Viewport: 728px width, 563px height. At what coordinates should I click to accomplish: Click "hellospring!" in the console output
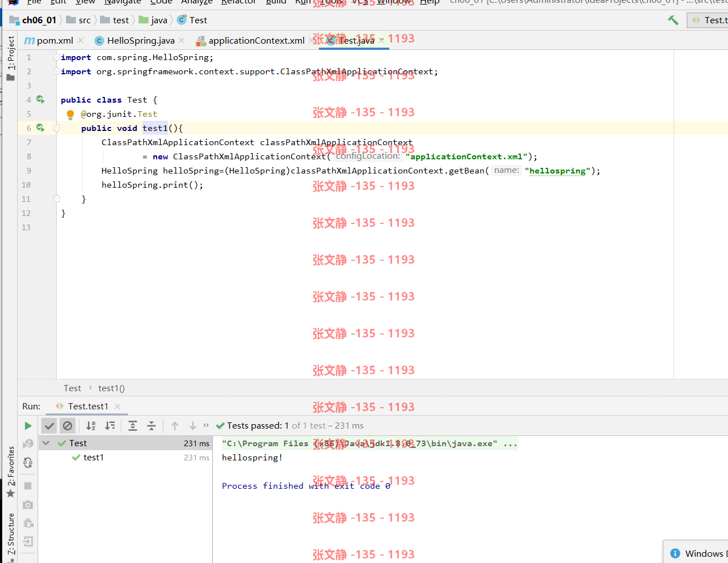(252, 458)
